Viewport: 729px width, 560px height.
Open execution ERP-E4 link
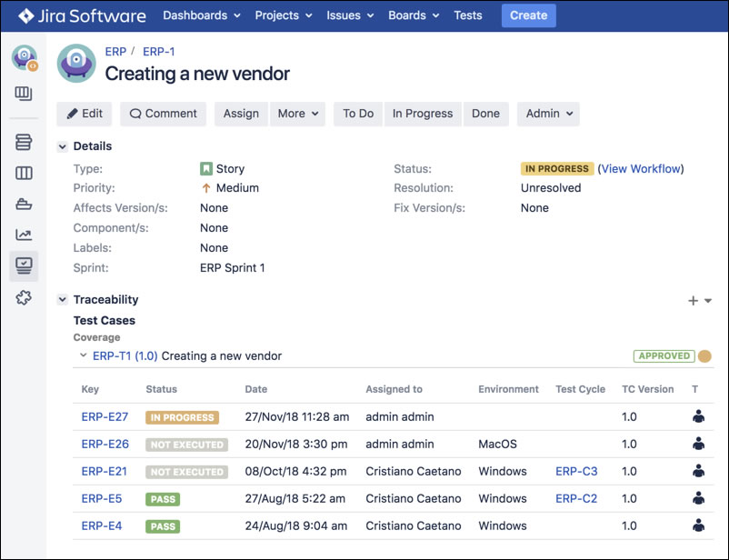pyautogui.click(x=102, y=526)
